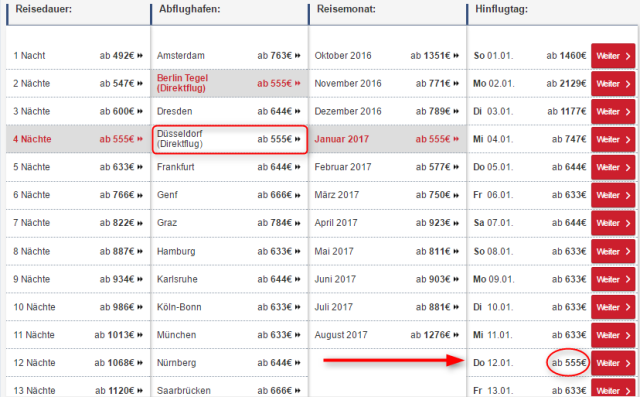Click Weiter next to Fr 06.01.
The width and height of the screenshot is (640, 397).
pyautogui.click(x=613, y=195)
